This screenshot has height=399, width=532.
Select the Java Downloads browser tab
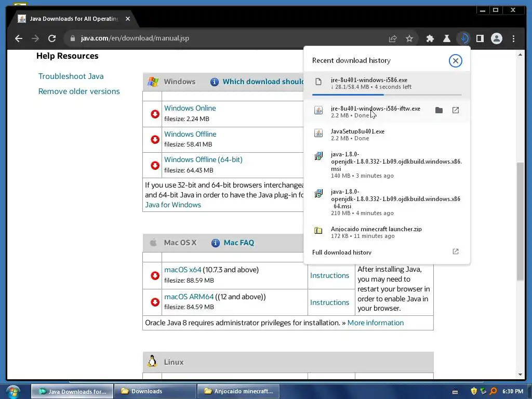pos(74,19)
